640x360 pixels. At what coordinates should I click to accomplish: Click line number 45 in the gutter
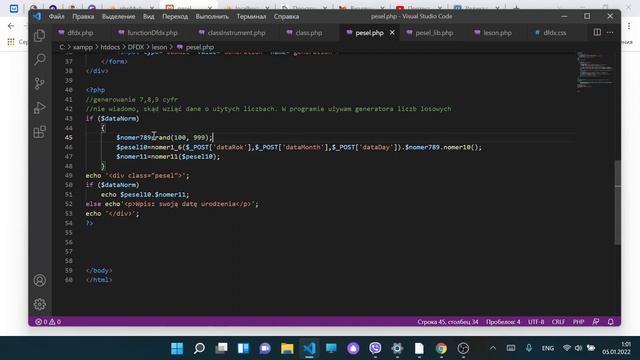click(x=68, y=138)
